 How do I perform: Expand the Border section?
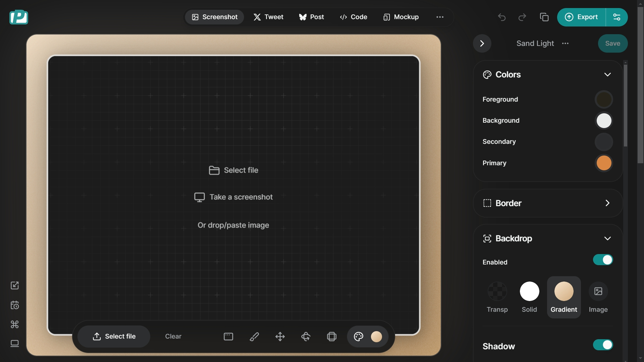click(x=607, y=203)
